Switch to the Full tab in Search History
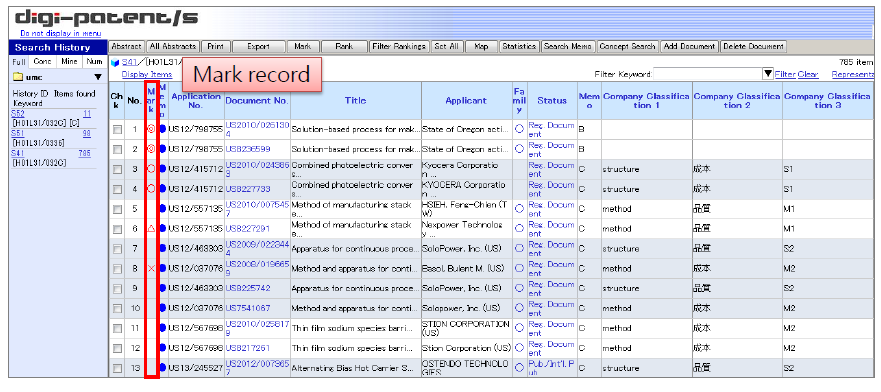881x392 pixels. 19,62
